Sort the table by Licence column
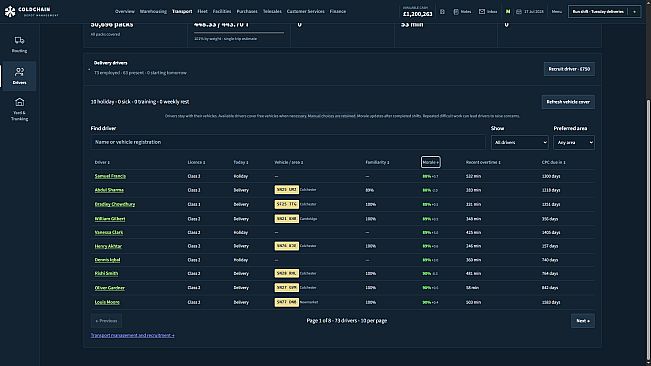The width and height of the screenshot is (651, 366). [x=196, y=162]
